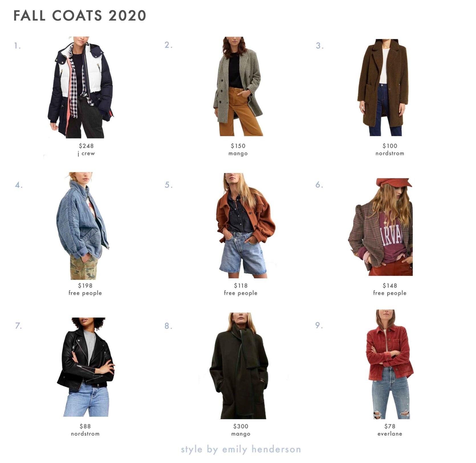Image resolution: width=476 pixels, height=463 pixels.
Task: Select the red corduroy jacket image
Action: click(x=390, y=364)
